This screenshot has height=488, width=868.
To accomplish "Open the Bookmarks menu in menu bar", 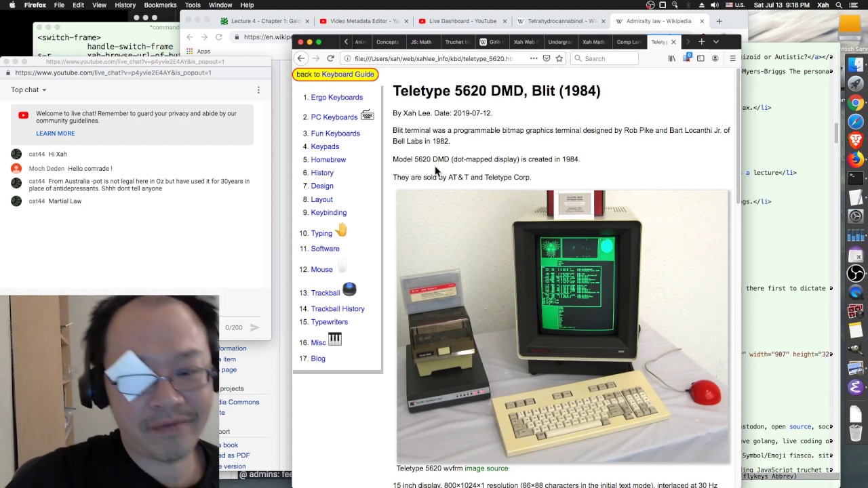I will coord(160,5).
